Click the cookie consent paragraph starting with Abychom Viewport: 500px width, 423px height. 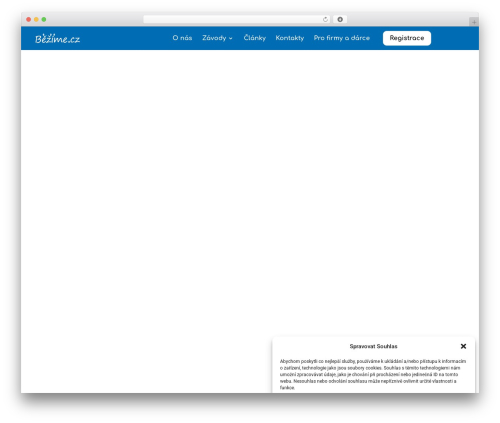373,374
